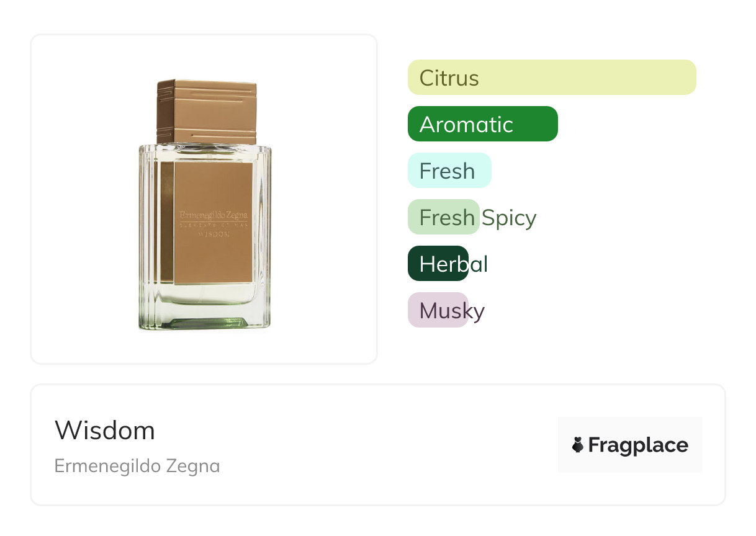The height and width of the screenshot is (536, 756).
Task: Select the lilac Musky accord bar
Action: click(x=438, y=310)
